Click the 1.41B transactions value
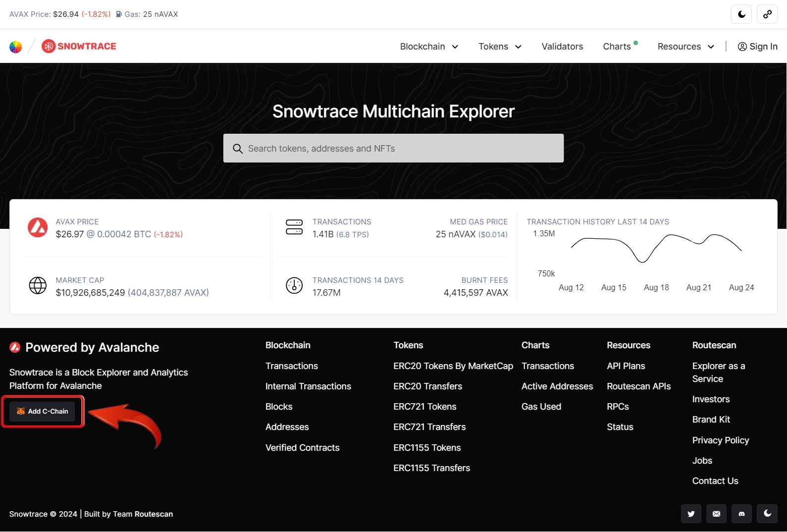Viewport: 787px width, 532px height. tap(323, 234)
